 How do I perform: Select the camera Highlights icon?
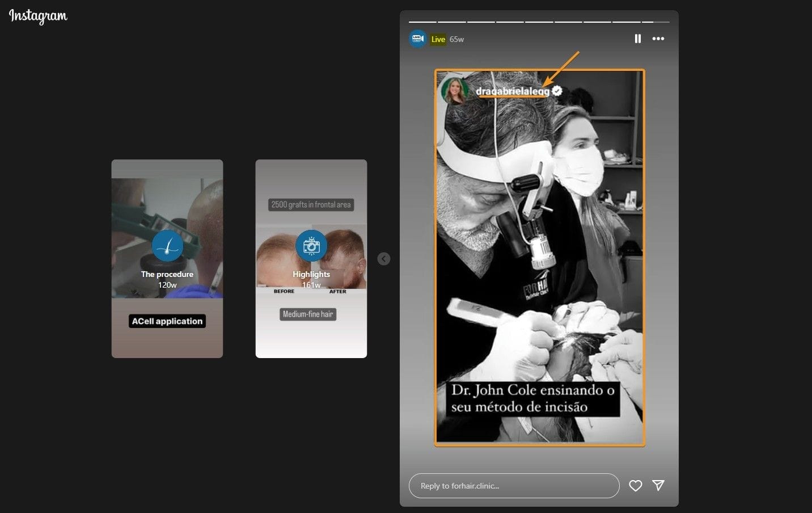(x=311, y=246)
